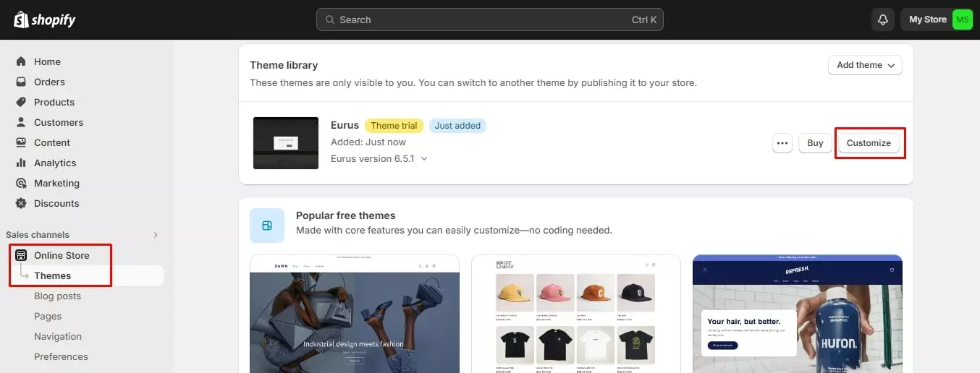Click the Popular free themes layout icon
This screenshot has height=373, width=980.
pos(267,226)
